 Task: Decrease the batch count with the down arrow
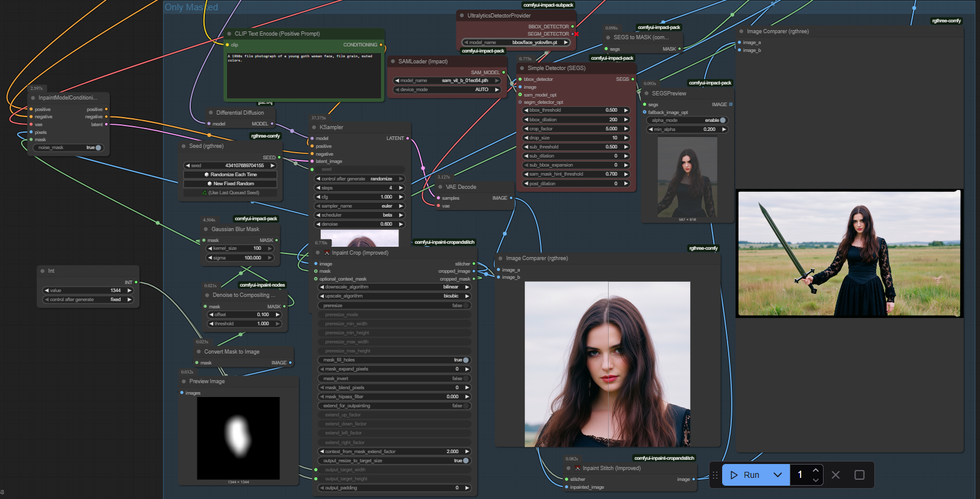click(x=816, y=480)
